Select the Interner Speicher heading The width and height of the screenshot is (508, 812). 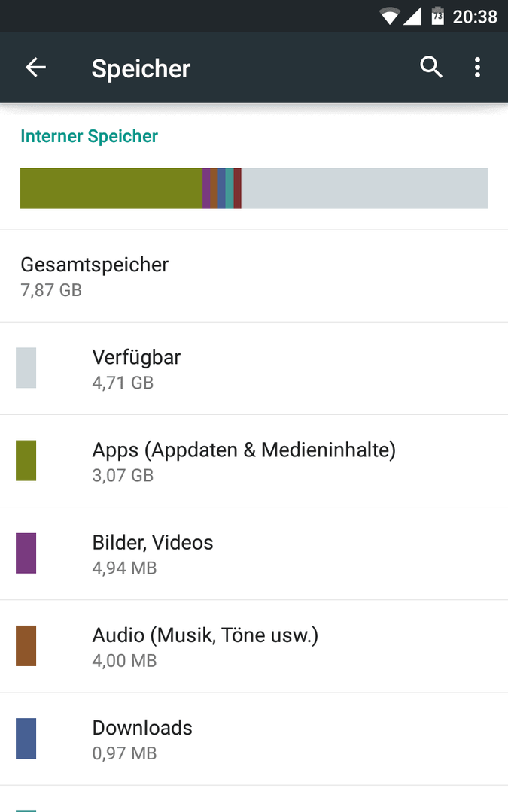[x=89, y=136]
